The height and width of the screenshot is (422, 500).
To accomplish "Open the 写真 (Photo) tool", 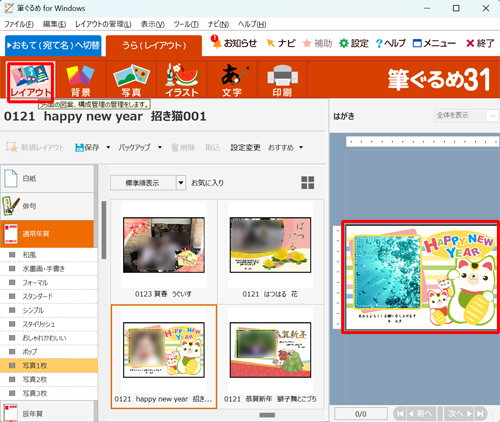I will [x=131, y=80].
